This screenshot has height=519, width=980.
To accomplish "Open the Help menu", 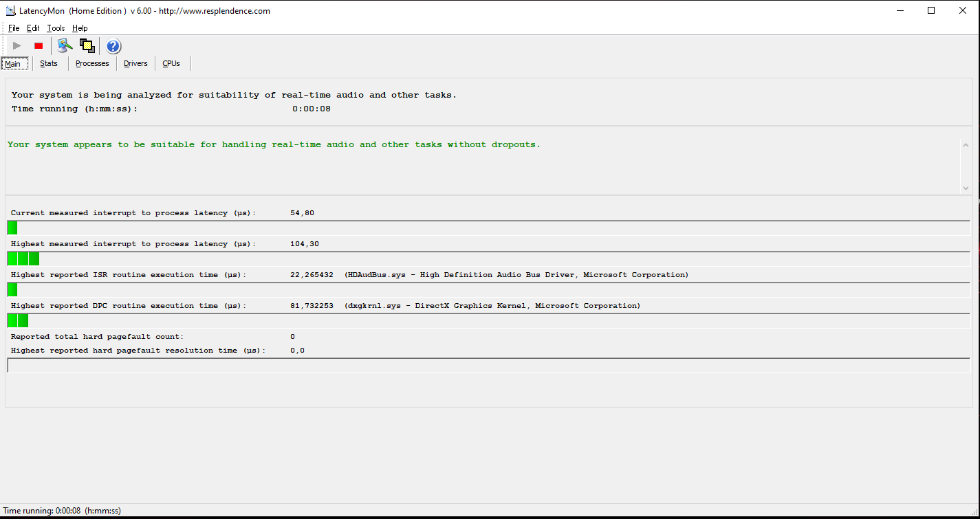I will coord(80,28).
